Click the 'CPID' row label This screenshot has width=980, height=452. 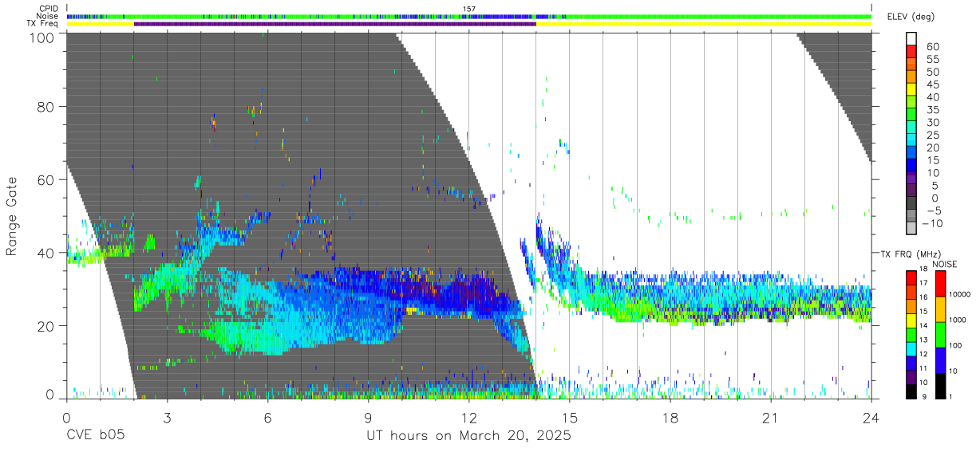(48, 9)
